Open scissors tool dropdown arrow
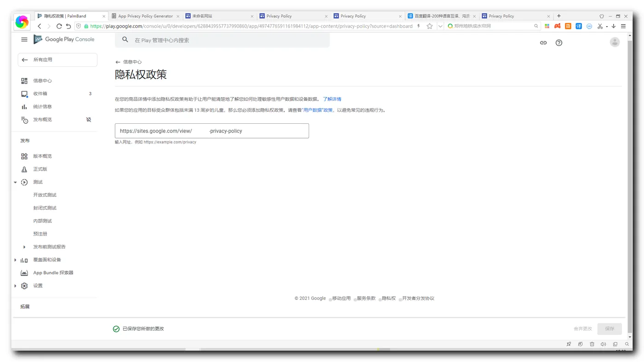This screenshot has width=644, height=362. tap(607, 27)
